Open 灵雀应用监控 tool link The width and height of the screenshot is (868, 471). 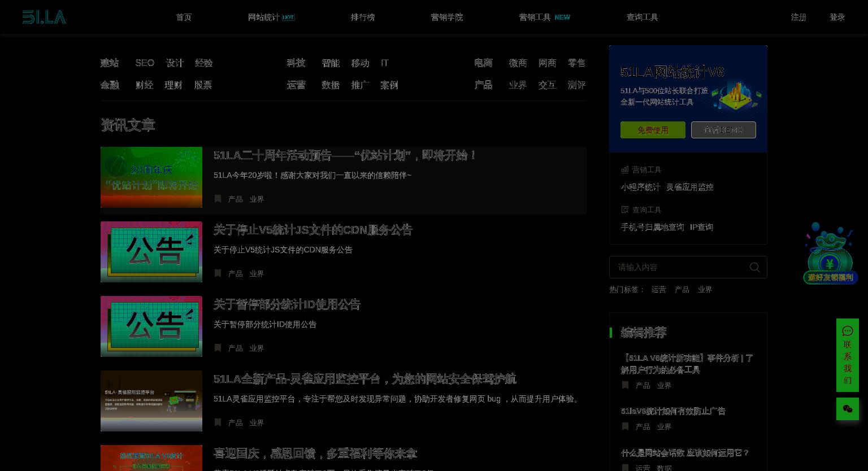tap(689, 187)
